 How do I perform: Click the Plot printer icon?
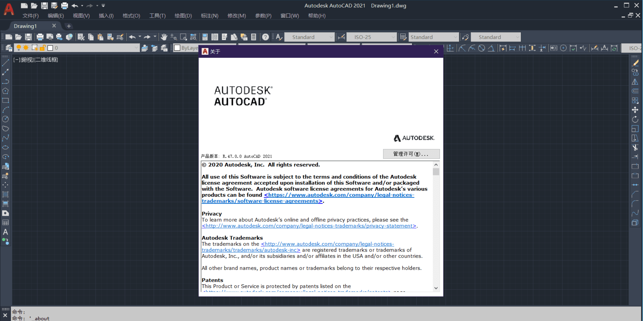tap(40, 37)
